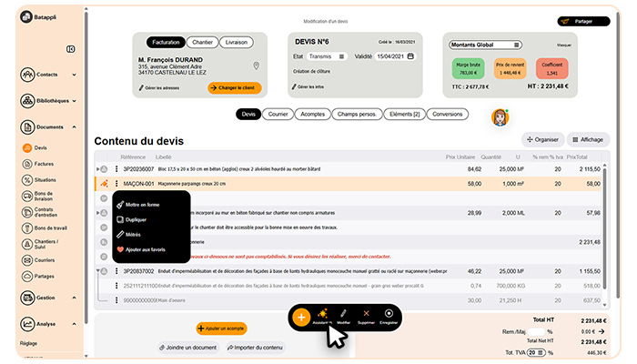Expand row 3P20236007 triangle
The height and width of the screenshot is (364, 637).
(97, 169)
